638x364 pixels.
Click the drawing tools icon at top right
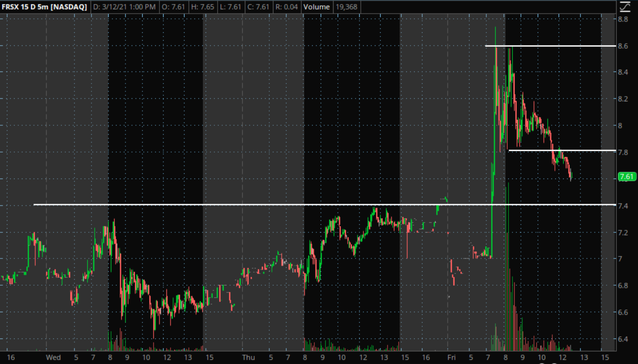point(625,7)
